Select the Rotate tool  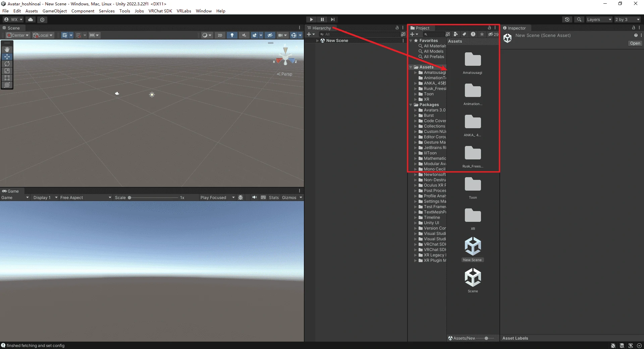7,64
